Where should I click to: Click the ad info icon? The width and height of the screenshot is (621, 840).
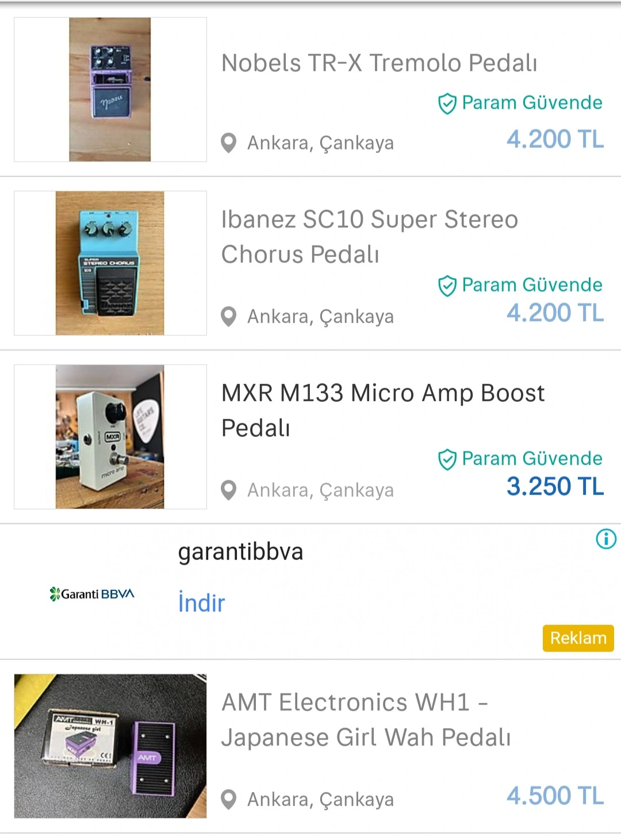(x=606, y=539)
